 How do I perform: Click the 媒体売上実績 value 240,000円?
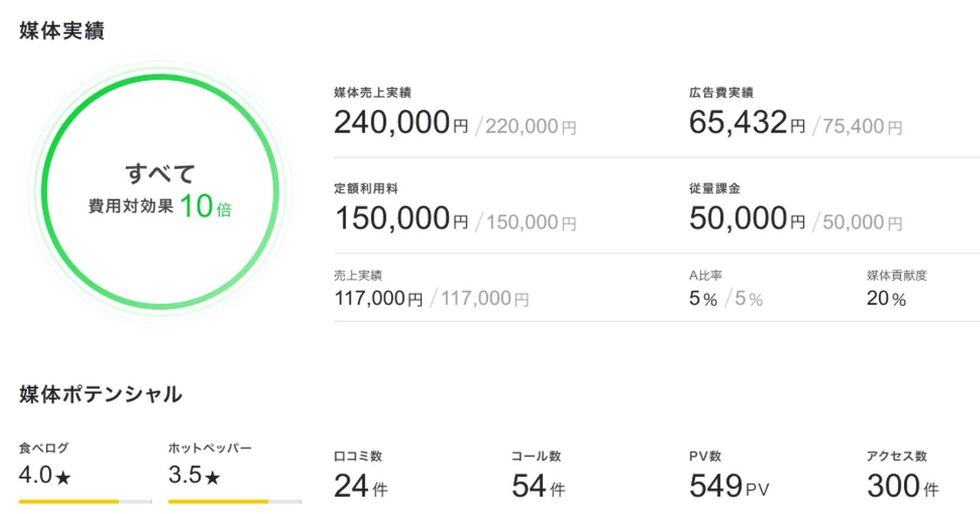(x=400, y=122)
